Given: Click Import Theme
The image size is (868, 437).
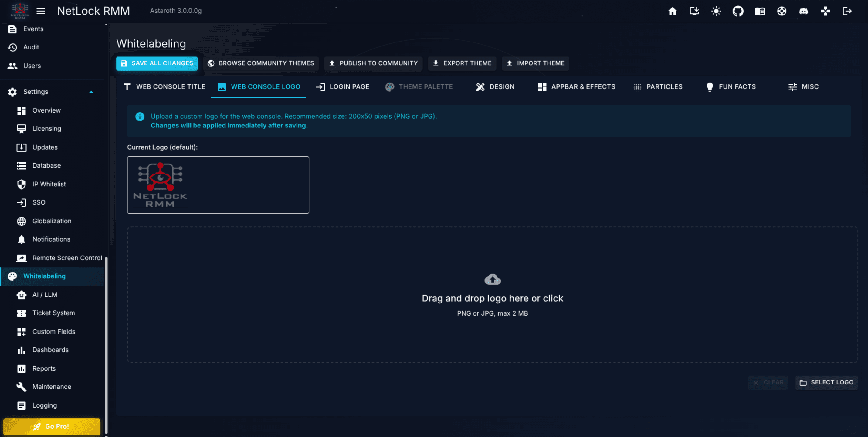Looking at the screenshot, I should (x=535, y=63).
